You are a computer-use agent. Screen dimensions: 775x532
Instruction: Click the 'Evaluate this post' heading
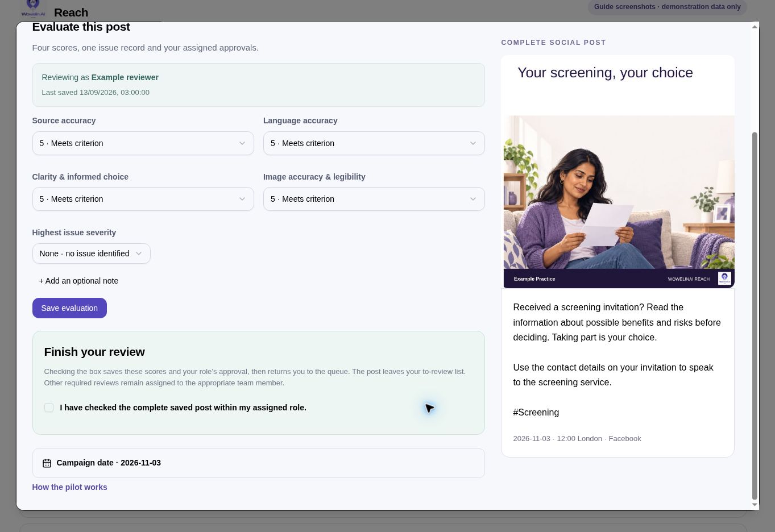[81, 27]
